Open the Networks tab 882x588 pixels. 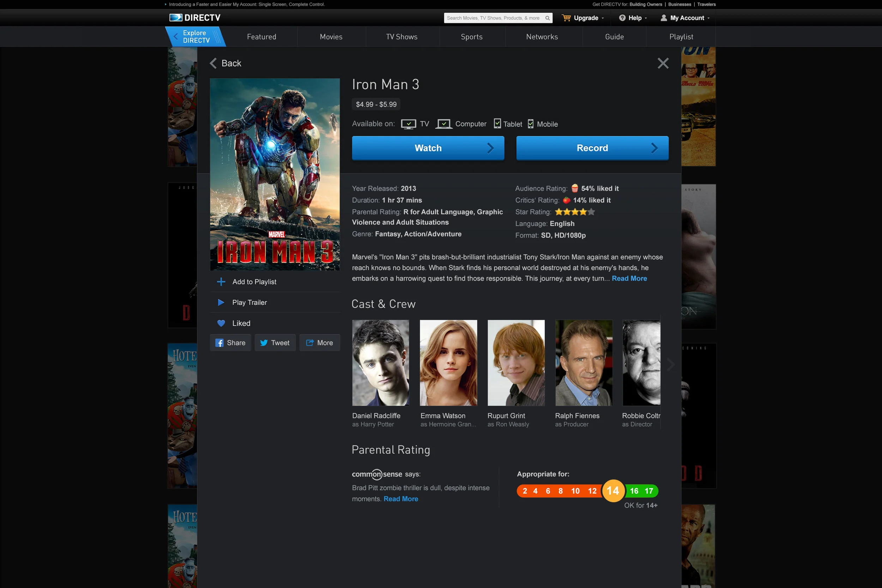click(542, 37)
